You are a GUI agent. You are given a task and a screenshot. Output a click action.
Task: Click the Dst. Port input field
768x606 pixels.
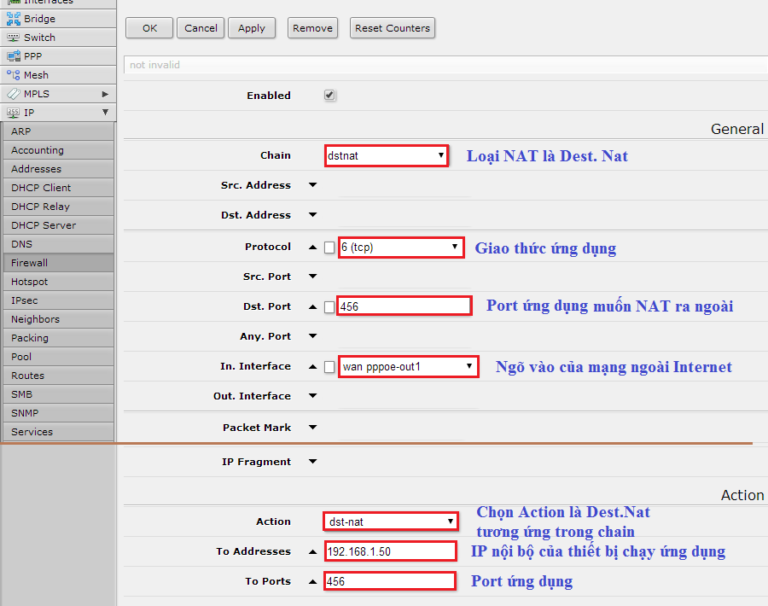coord(404,307)
